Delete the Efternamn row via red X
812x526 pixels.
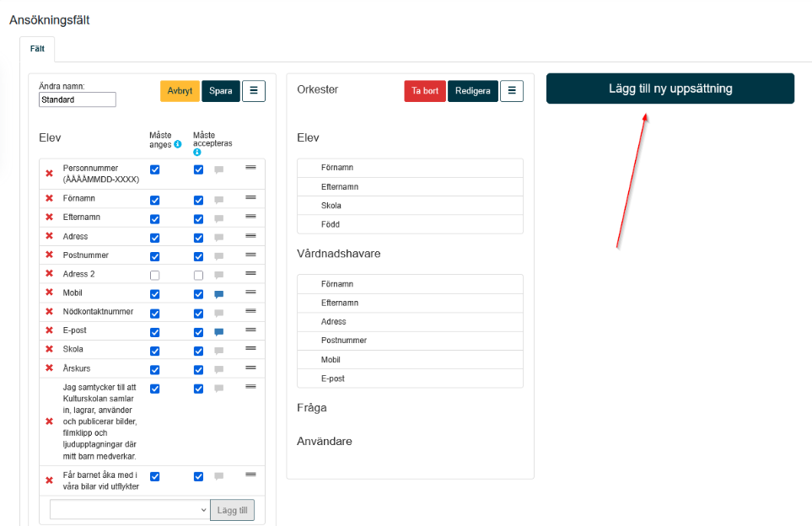click(49, 217)
